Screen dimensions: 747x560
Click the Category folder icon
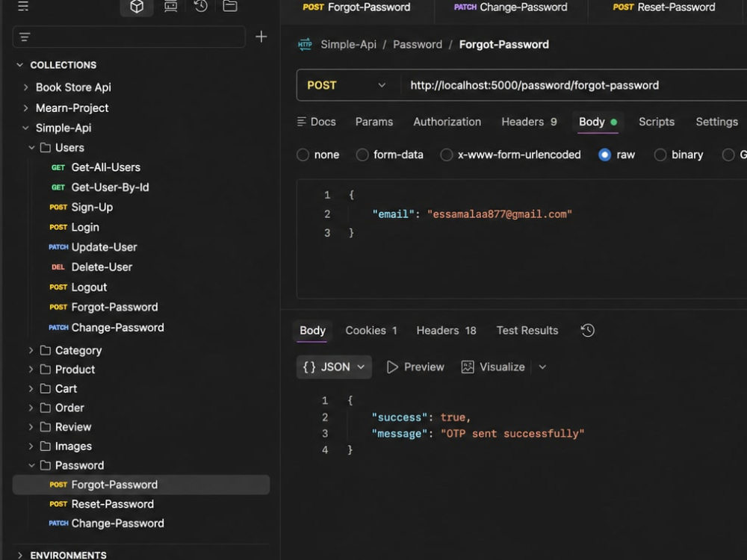pyautogui.click(x=46, y=350)
